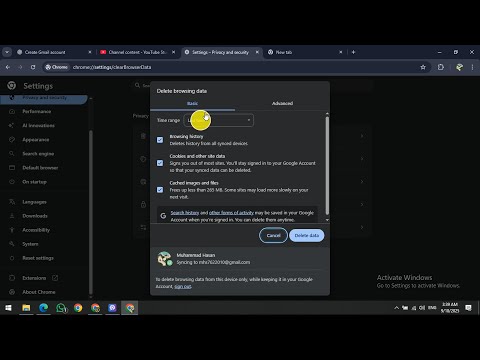This screenshot has height=360, width=480.
Task: Select the Advanced tab in dialog
Action: (x=282, y=103)
